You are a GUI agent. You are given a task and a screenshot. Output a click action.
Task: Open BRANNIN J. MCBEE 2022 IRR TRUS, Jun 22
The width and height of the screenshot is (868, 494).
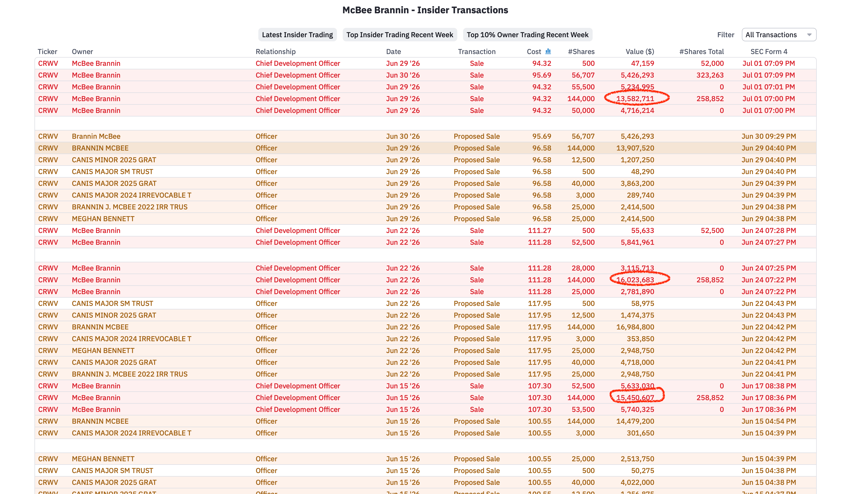129,374
